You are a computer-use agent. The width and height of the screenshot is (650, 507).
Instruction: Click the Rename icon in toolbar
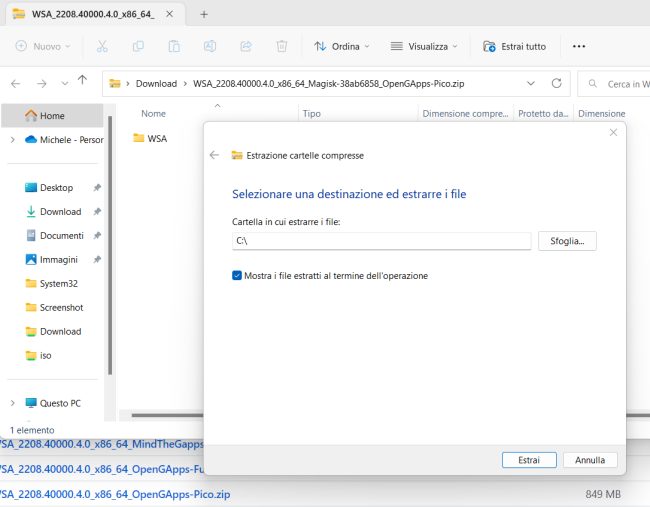pos(210,46)
